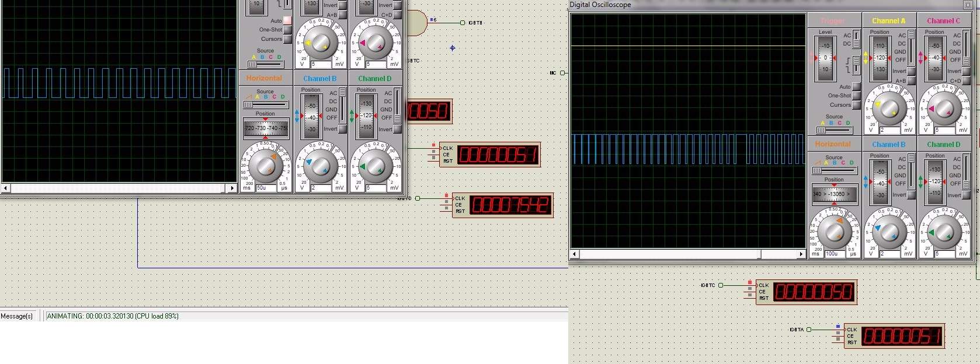Image resolution: width=980 pixels, height=364 pixels.
Task: Click right scroll arrow under right oscilloscope screen
Action: coord(801,254)
